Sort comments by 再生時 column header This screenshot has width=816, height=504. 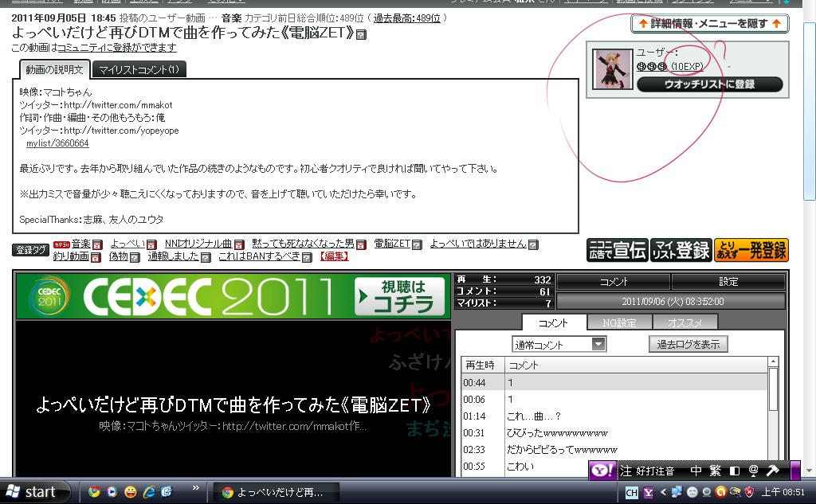[483, 365]
